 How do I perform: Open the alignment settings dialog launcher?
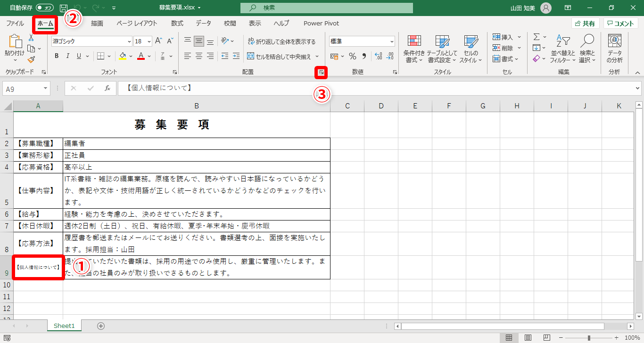coord(321,72)
